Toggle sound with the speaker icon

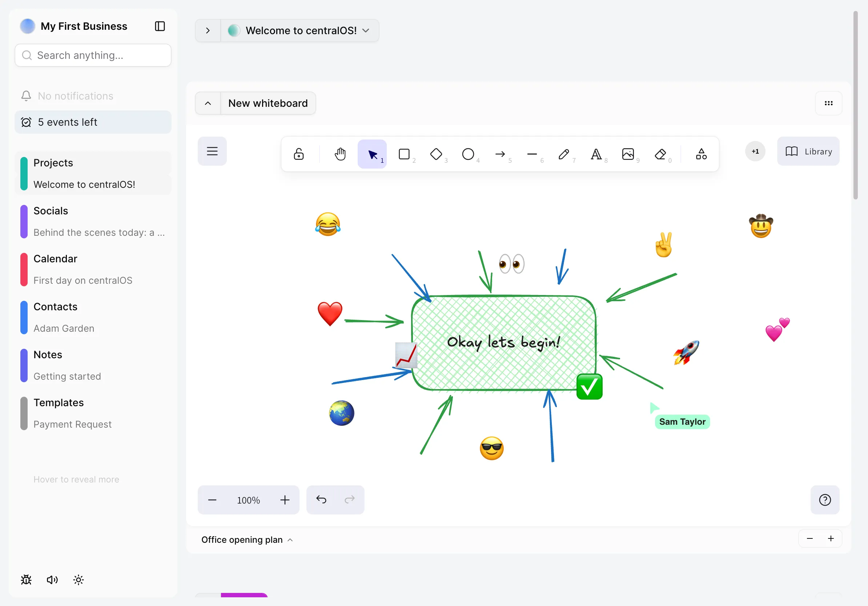point(52,579)
